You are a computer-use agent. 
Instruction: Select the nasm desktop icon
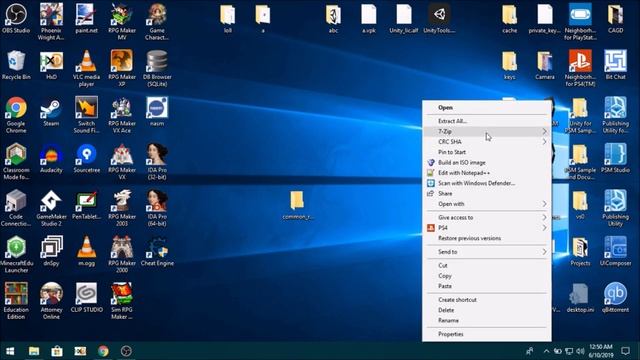click(x=157, y=112)
